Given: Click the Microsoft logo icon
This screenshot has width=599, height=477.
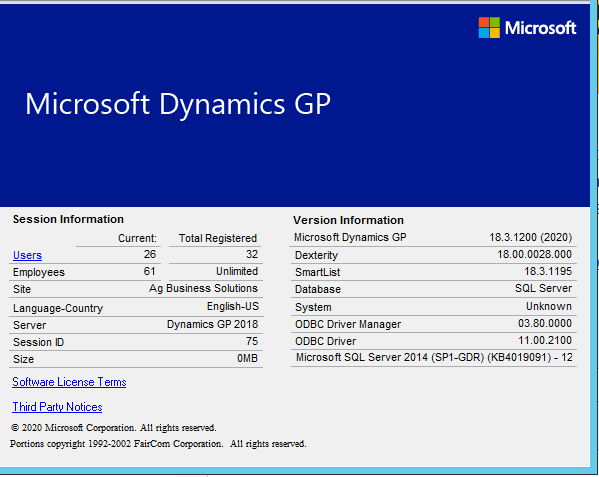Looking at the screenshot, I should click(x=489, y=27).
